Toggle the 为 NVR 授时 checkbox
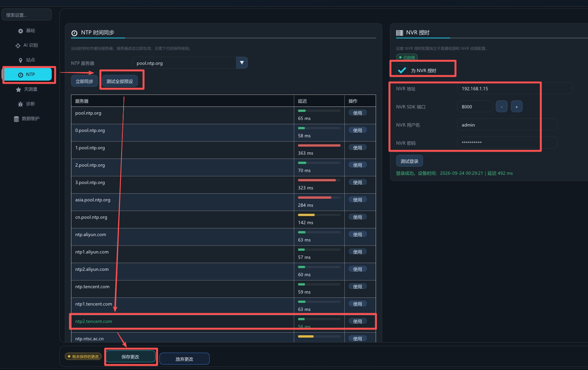 pyautogui.click(x=402, y=70)
